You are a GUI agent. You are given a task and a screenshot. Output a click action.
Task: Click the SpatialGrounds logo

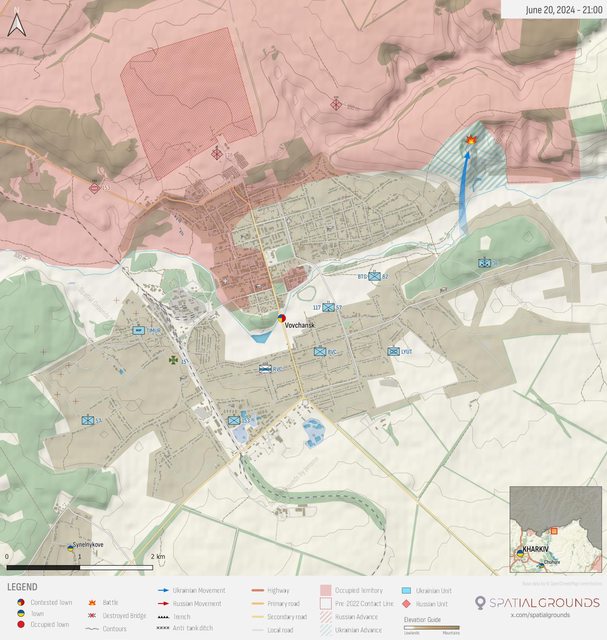pyautogui.click(x=536, y=602)
